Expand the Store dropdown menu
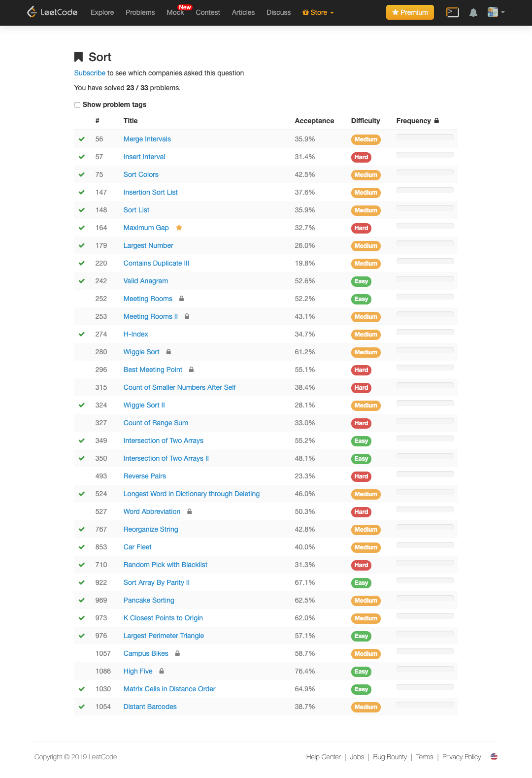The width and height of the screenshot is (532, 778). coord(318,13)
